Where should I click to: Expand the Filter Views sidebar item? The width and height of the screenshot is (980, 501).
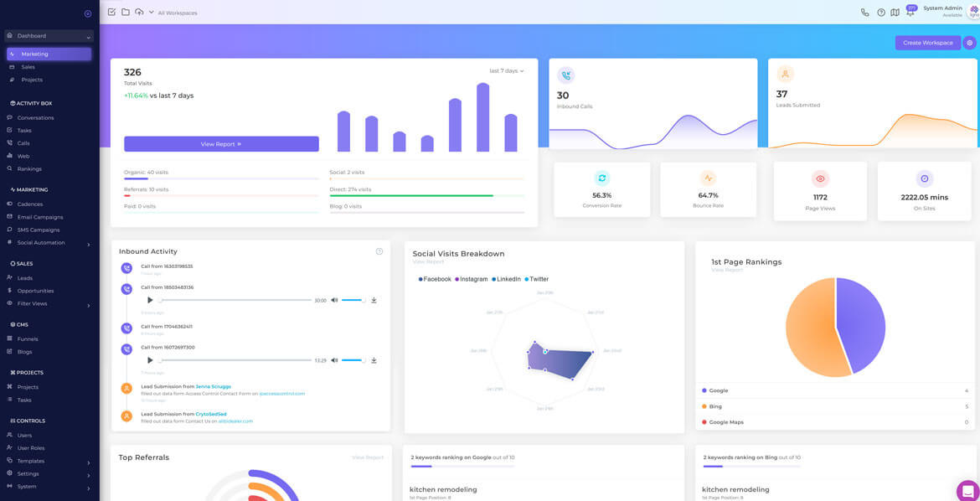coord(88,305)
